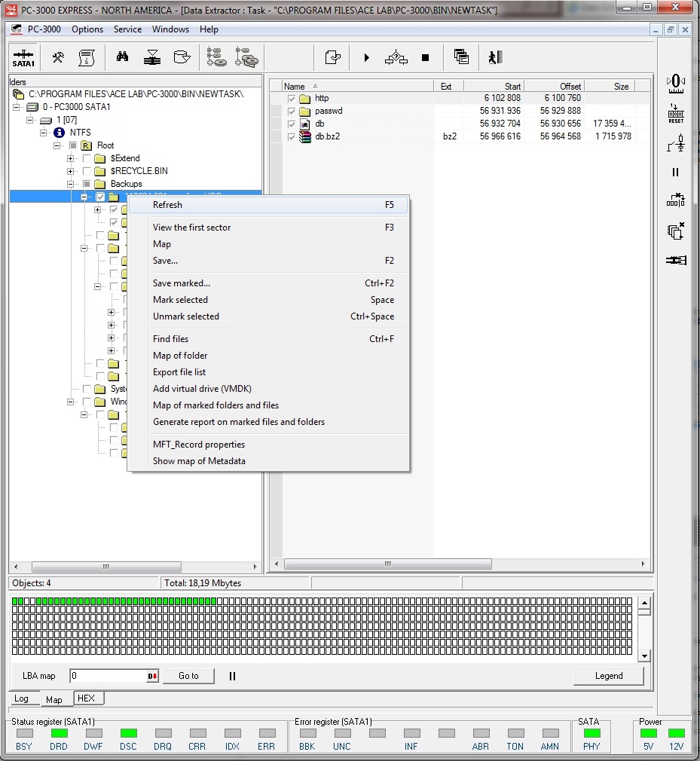The image size is (700, 761).
Task: Collapse the 1 [07] partition node
Action: point(29,120)
